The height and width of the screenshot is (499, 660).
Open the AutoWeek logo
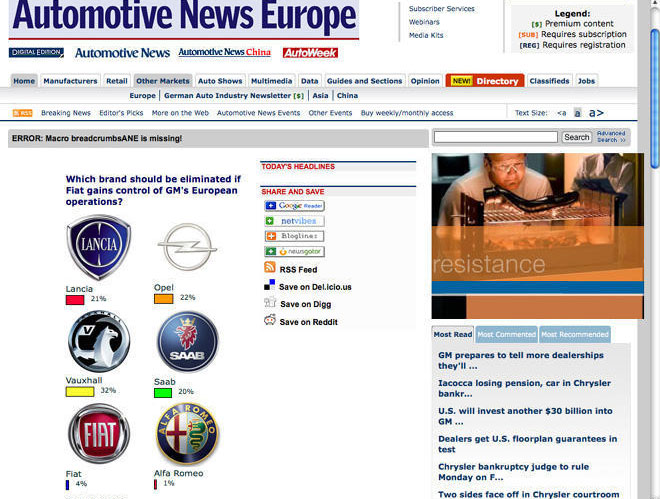tap(310, 53)
